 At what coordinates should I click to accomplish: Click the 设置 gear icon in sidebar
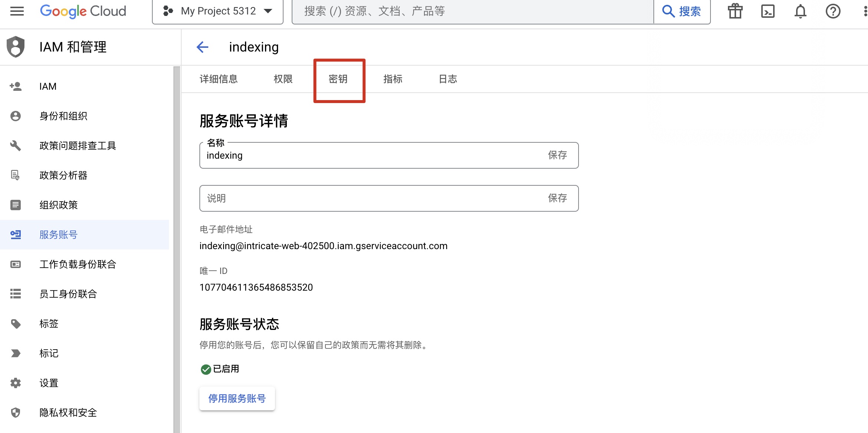point(16,383)
